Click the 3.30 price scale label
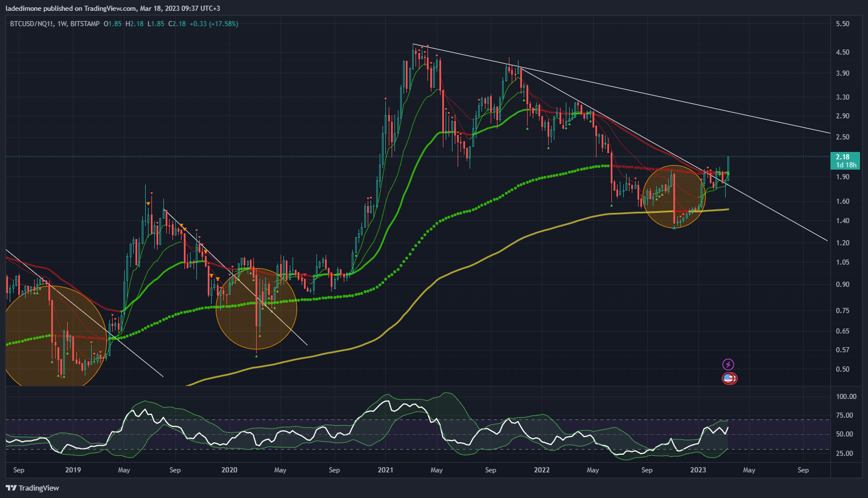This screenshot has width=868, height=498. 842,97
